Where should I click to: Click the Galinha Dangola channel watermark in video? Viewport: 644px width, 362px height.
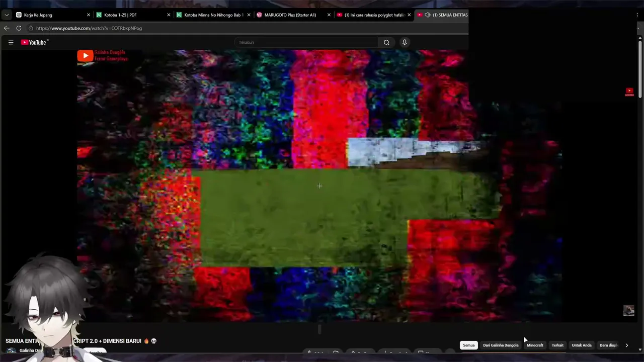(103, 55)
